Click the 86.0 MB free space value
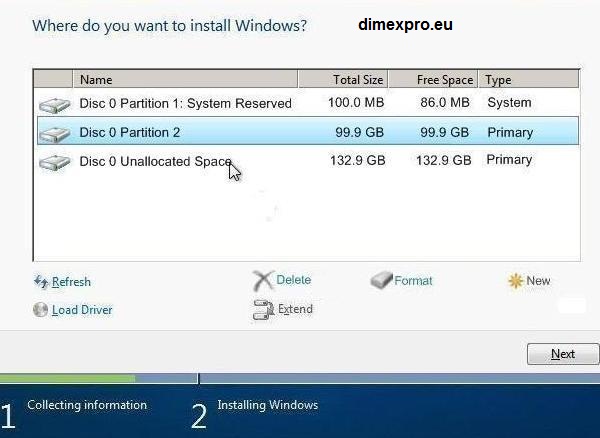The image size is (600, 438). [x=445, y=103]
